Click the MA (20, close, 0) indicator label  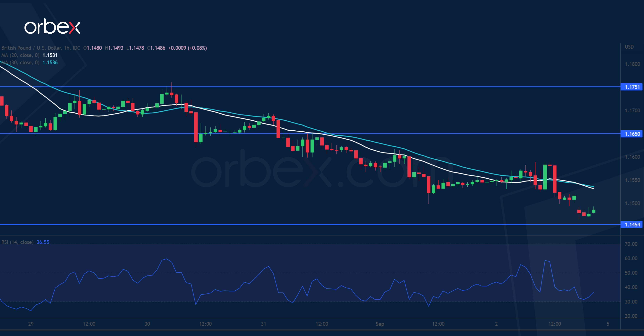pos(20,55)
